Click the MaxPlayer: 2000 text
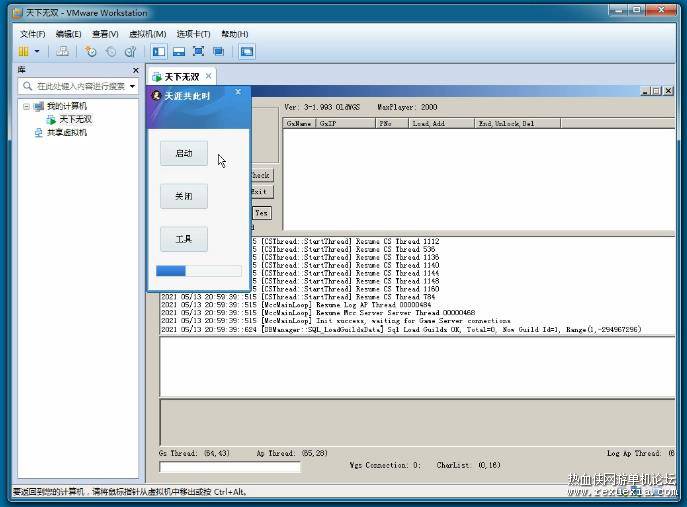 click(x=407, y=107)
